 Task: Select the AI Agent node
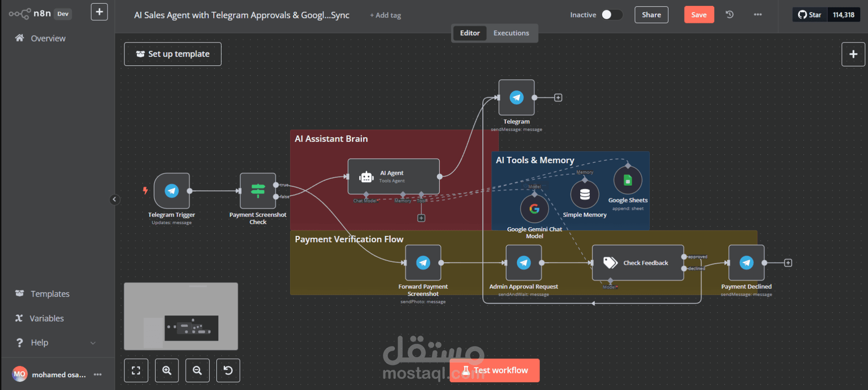(x=394, y=176)
